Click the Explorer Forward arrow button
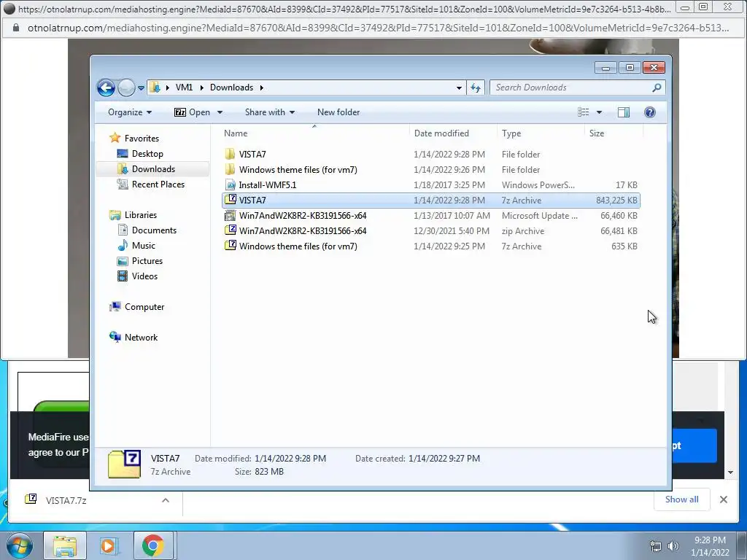The image size is (747, 560). (126, 87)
